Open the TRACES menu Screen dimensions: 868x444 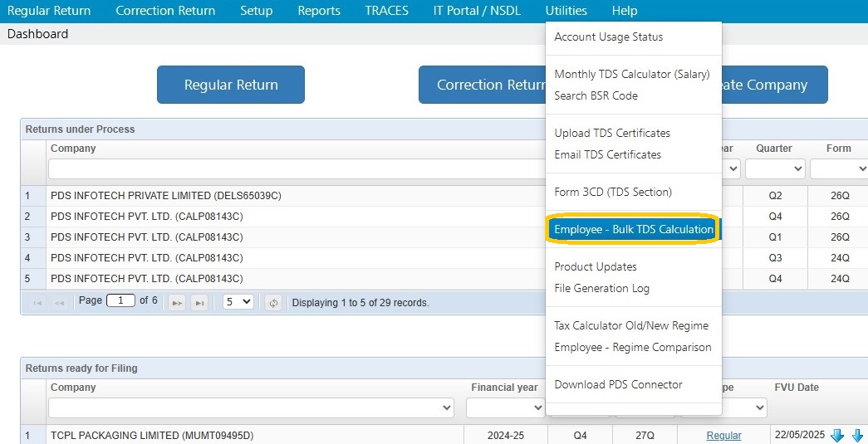[x=386, y=11]
